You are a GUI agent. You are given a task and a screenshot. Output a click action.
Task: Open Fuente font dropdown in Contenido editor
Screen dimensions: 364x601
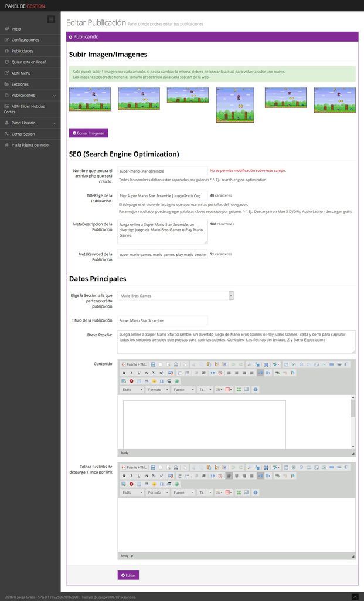coord(183,390)
